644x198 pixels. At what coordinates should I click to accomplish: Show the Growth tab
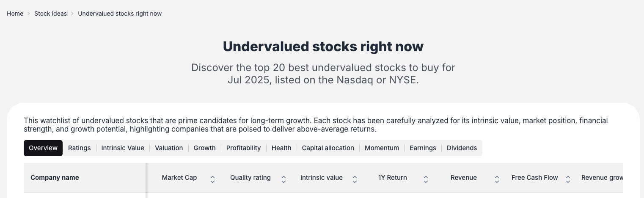tap(205, 148)
